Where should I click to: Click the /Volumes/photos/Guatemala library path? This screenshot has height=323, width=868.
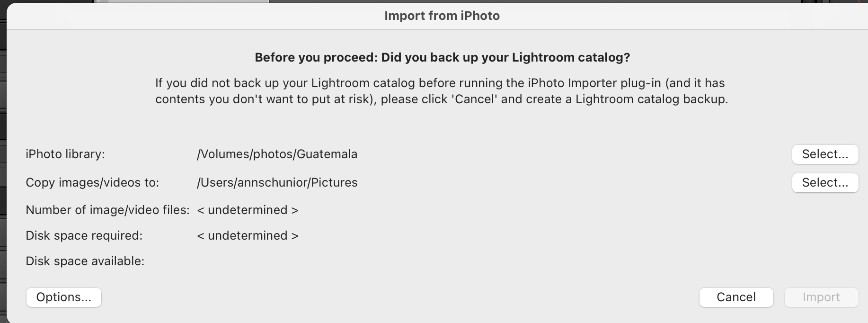click(x=277, y=154)
